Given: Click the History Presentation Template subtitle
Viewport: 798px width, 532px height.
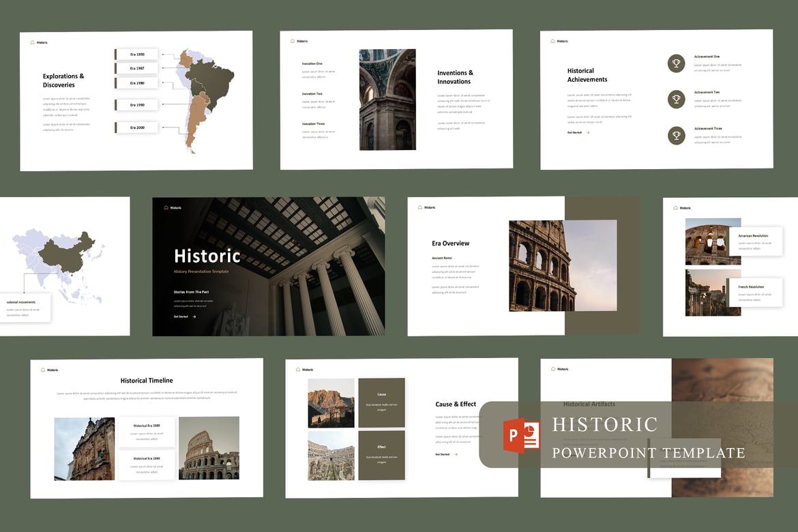Looking at the screenshot, I should coord(201,271).
